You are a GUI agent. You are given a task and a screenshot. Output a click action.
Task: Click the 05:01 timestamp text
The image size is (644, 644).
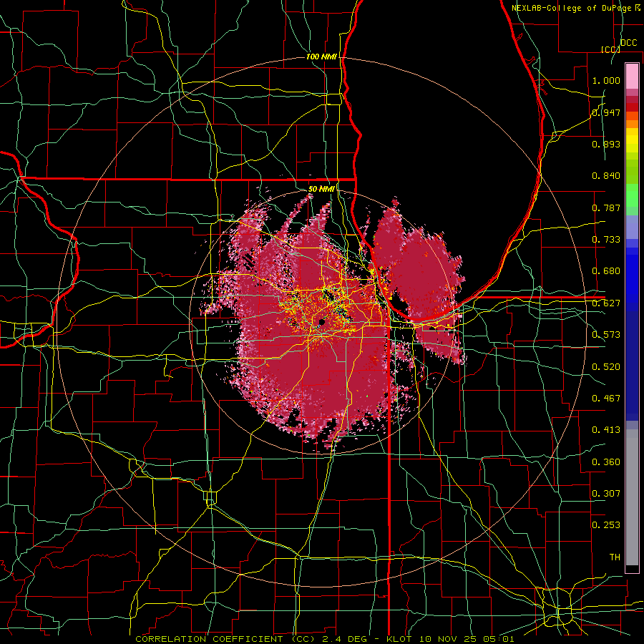click(500, 639)
